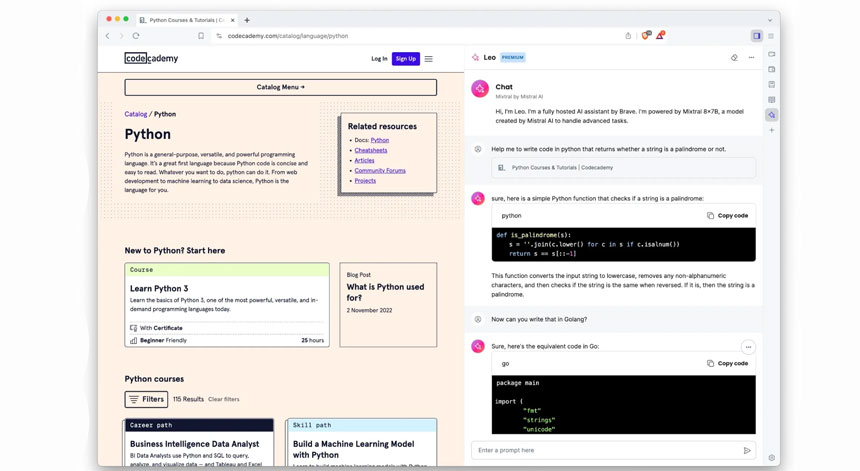Submit the prompt with the send arrow icon

[x=747, y=450]
